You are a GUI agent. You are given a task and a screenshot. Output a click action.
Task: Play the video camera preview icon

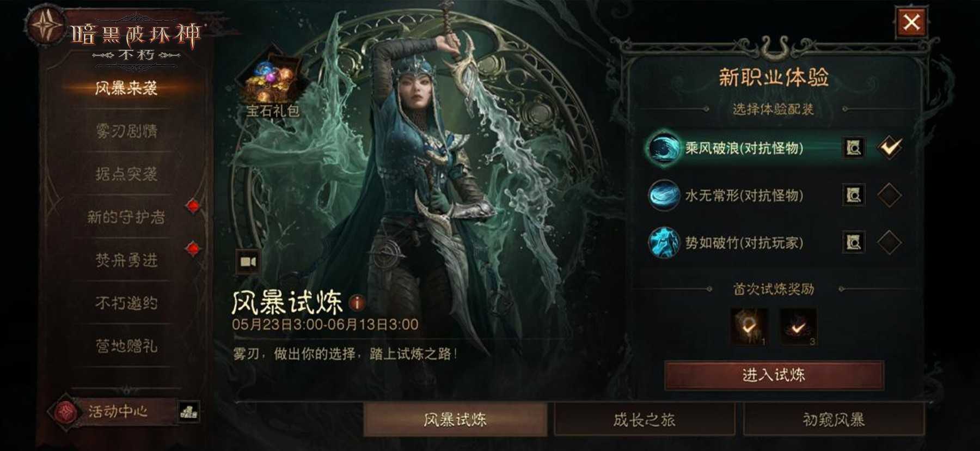pos(248,262)
